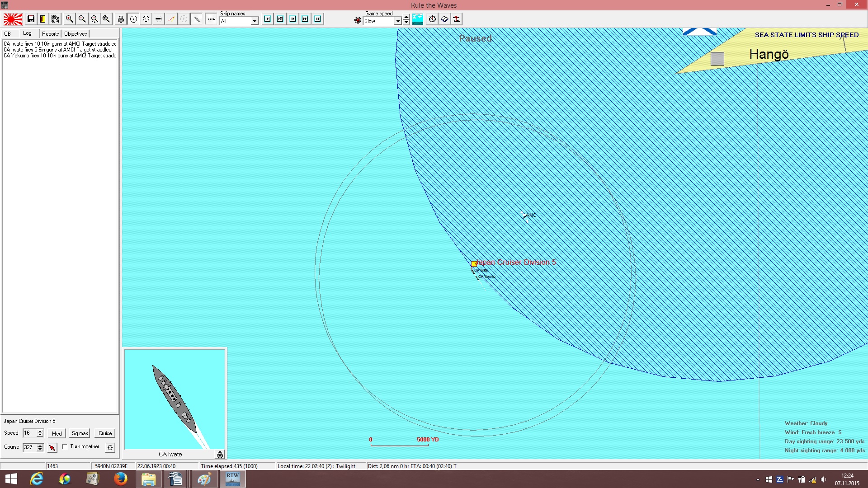Switch to the OB tab
The width and height of the screenshot is (868, 488).
pos(8,34)
